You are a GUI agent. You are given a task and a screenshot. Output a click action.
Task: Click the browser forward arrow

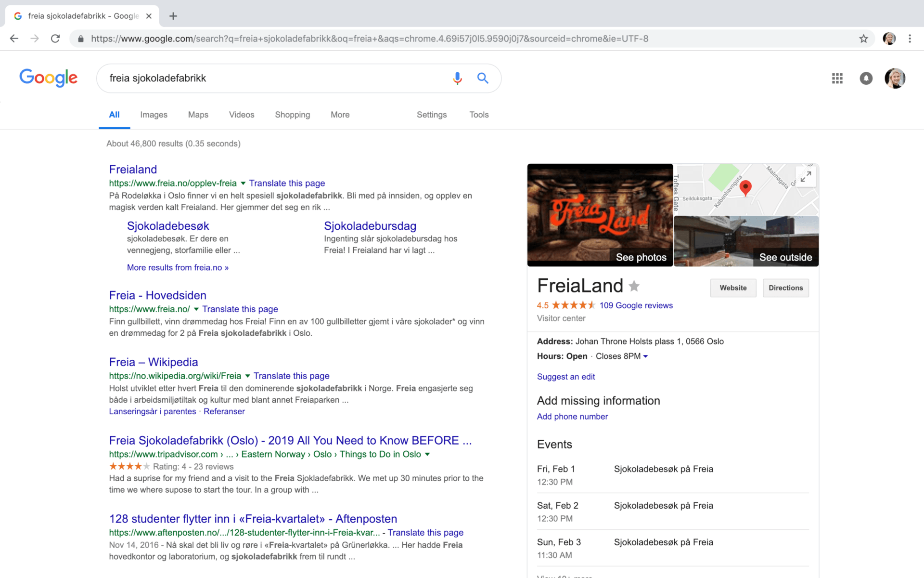[35, 39]
